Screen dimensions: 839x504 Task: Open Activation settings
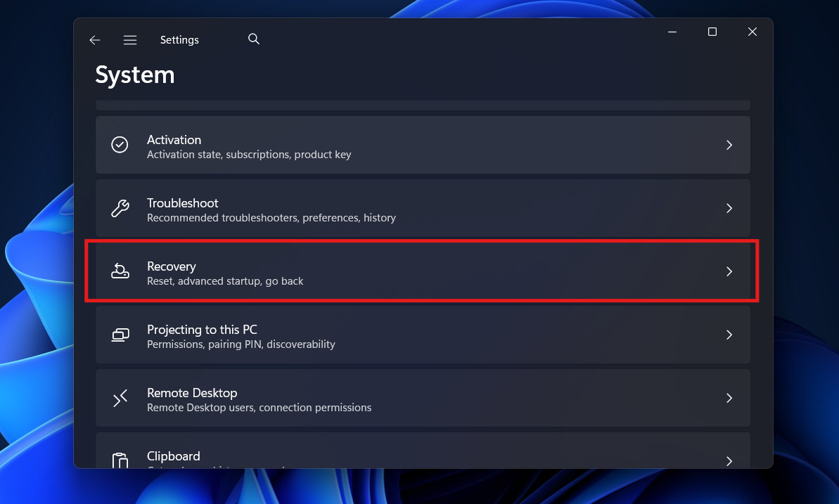pos(422,145)
